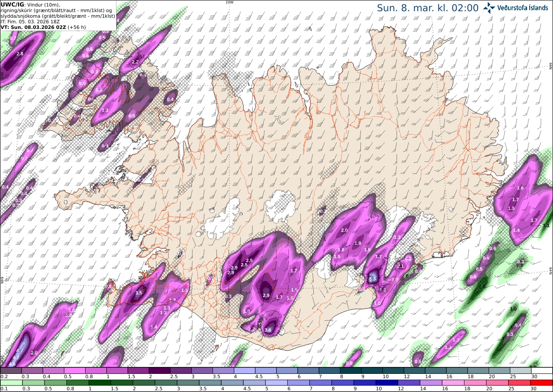553x392 pixels.
Task: Select the snow legend swatch labeled 16
Action: tap(457, 370)
